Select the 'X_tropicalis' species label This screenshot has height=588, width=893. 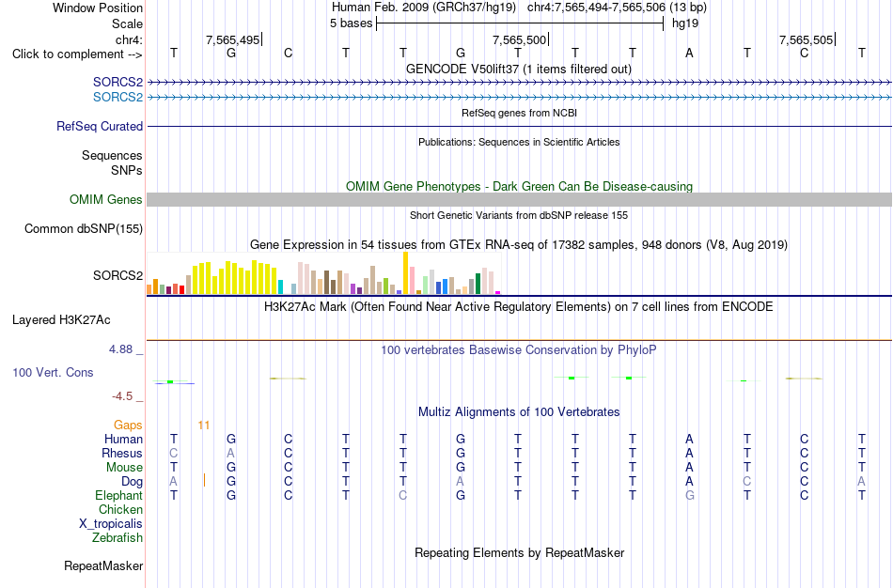tap(111, 524)
